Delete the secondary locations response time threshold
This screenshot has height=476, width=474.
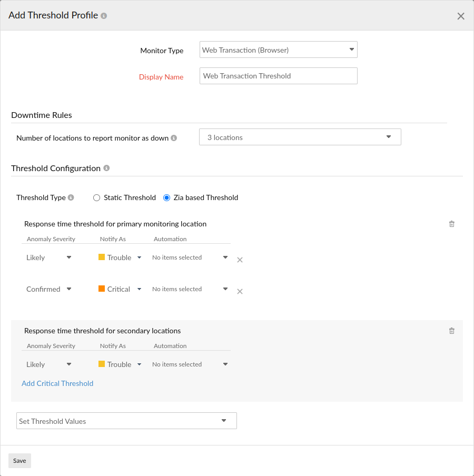click(x=451, y=331)
